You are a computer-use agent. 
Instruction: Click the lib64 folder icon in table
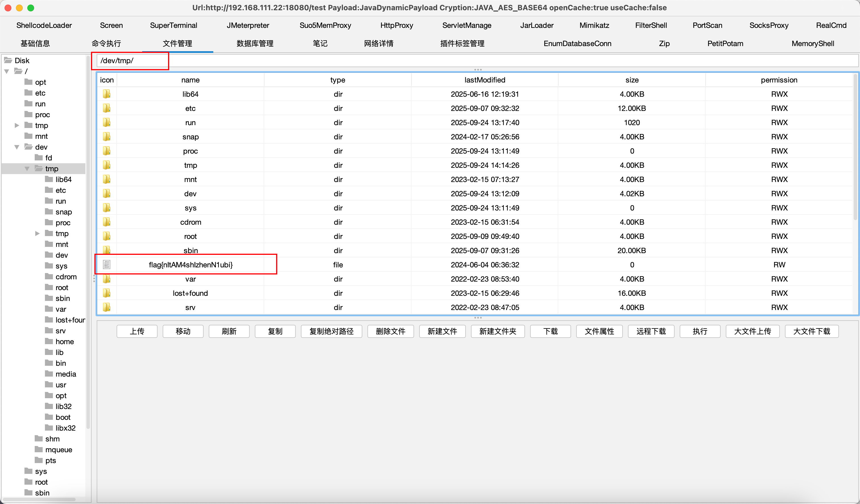106,94
